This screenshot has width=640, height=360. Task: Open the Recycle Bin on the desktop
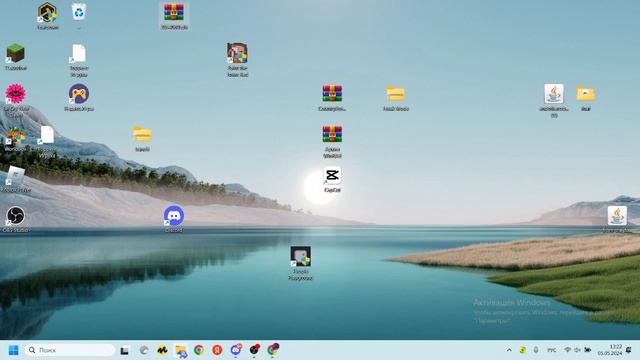pos(79,12)
